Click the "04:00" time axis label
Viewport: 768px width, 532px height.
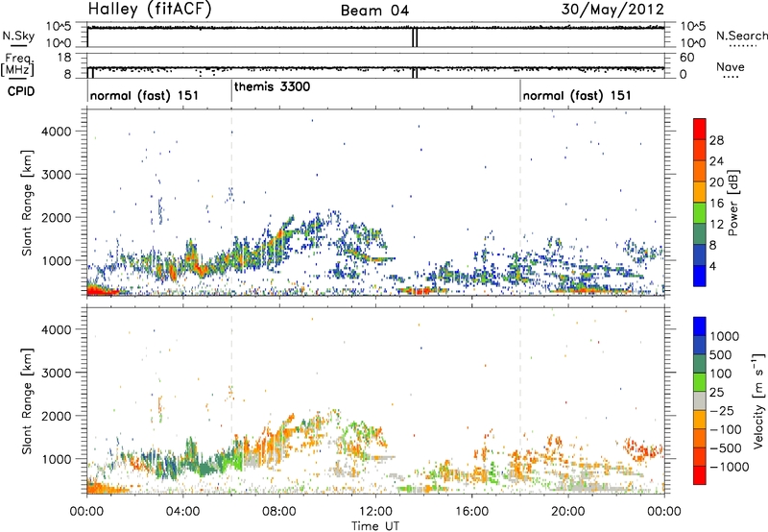(182, 512)
